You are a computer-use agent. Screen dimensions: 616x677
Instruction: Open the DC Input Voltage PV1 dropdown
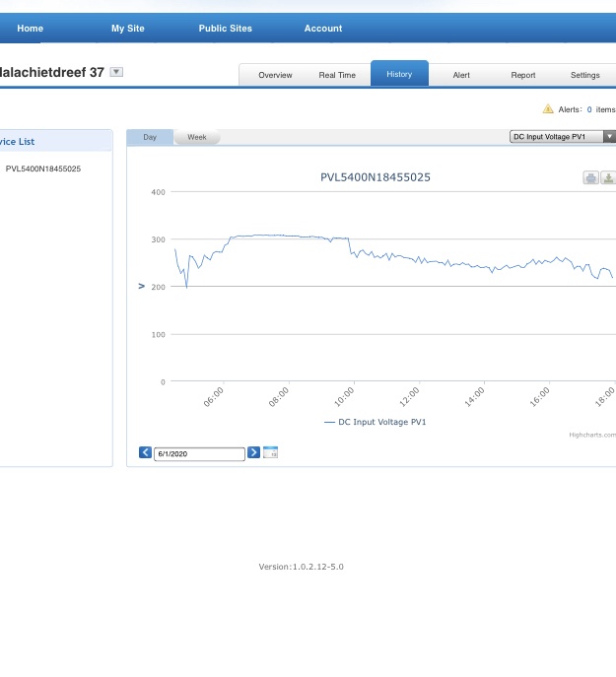[x=563, y=136]
